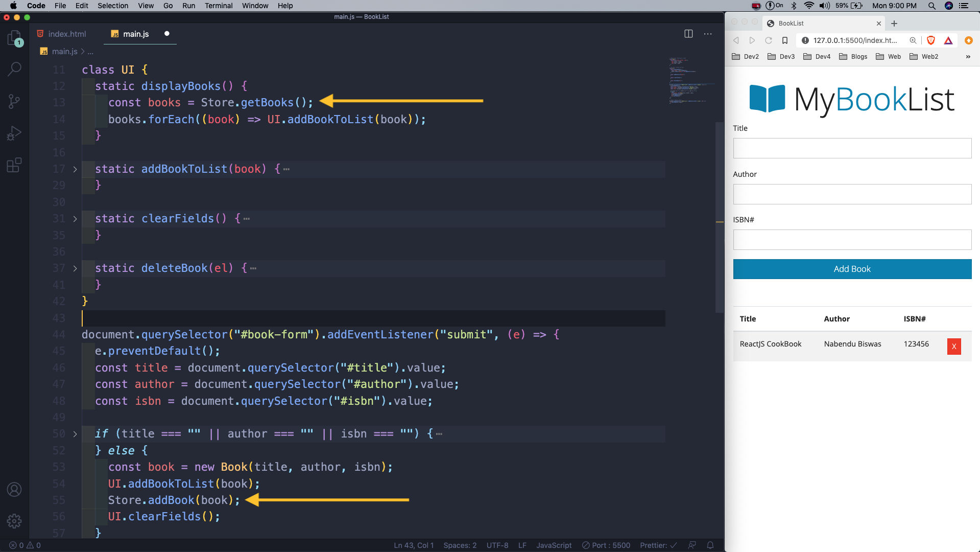Image resolution: width=980 pixels, height=552 pixels.
Task: Open the notifications bell in the status bar
Action: (710, 545)
